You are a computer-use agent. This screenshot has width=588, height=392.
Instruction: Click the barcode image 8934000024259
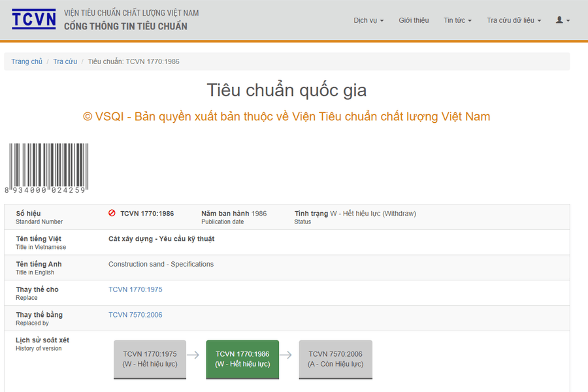click(47, 169)
